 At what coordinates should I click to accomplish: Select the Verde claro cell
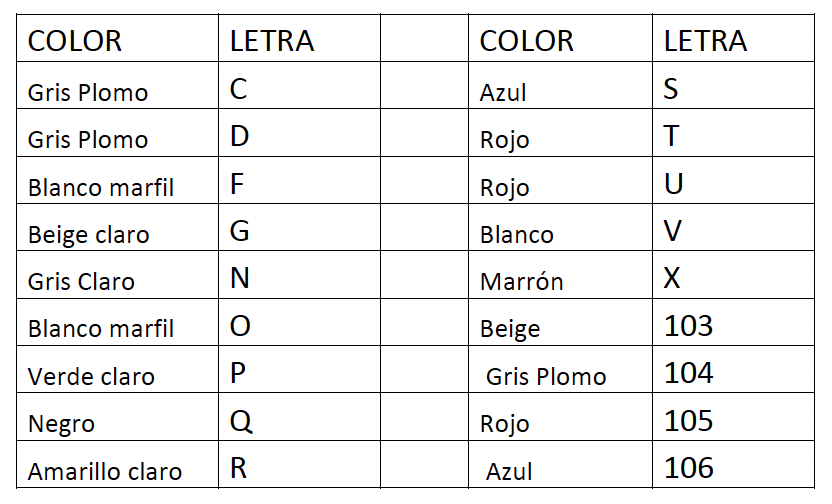(x=91, y=377)
